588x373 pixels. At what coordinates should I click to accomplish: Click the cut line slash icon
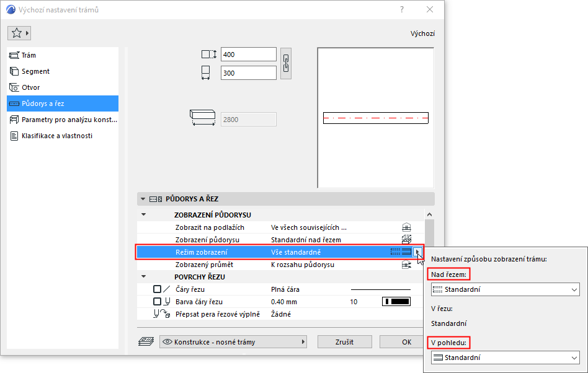[x=167, y=289]
